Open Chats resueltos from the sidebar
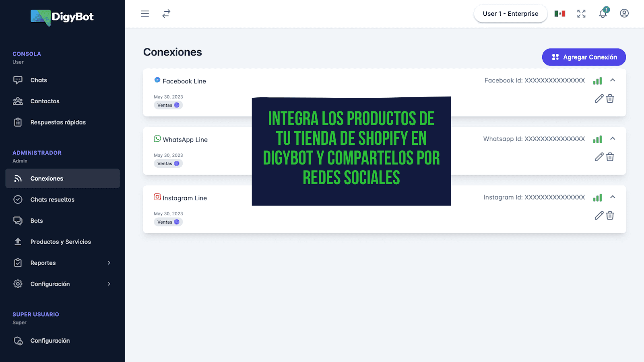The image size is (644, 362). click(52, 200)
